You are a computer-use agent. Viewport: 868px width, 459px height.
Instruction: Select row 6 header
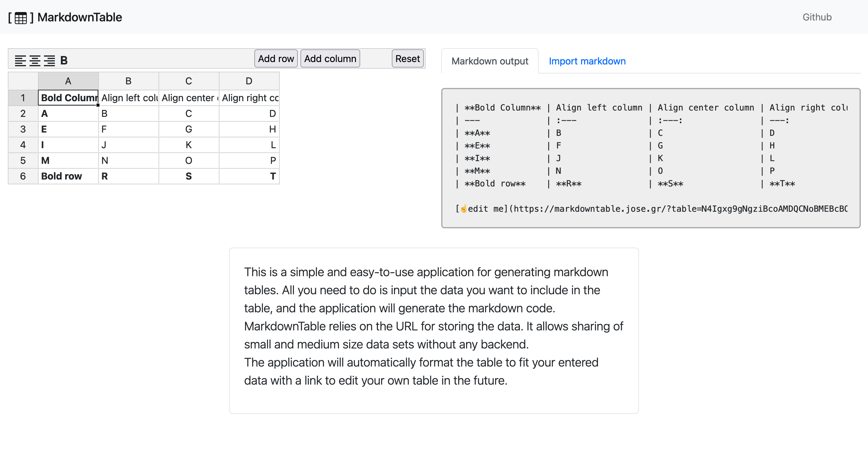tap(23, 176)
